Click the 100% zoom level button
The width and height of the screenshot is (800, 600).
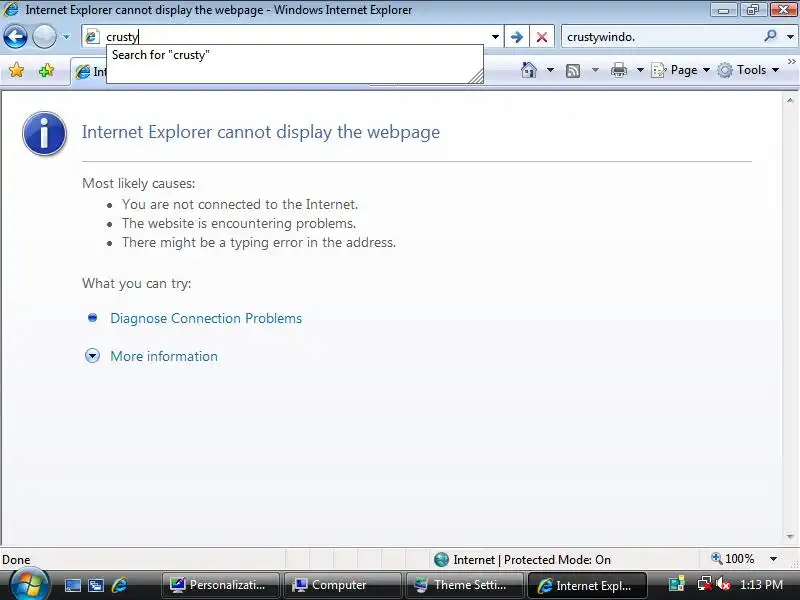click(732, 559)
